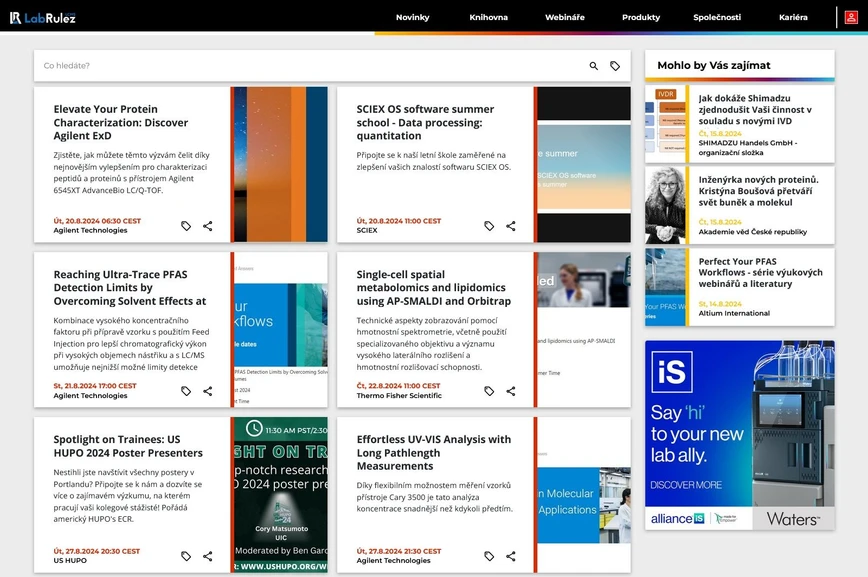Viewport: 868px width, 577px height.
Task: Click 'Thermo Fisher Scientific' company label
Action: click(399, 395)
